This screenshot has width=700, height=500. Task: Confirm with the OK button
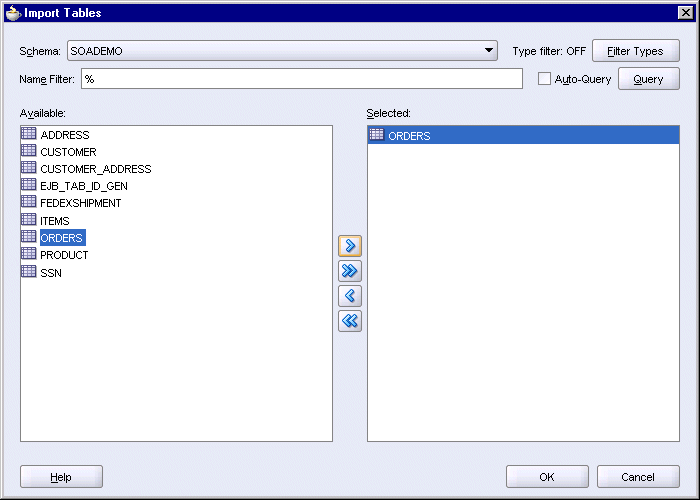coord(547,477)
